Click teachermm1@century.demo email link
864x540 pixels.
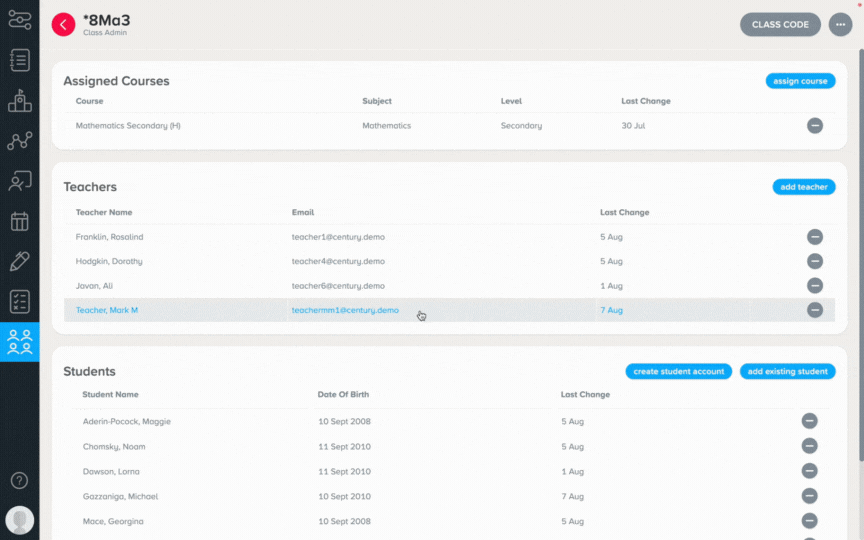(x=345, y=310)
